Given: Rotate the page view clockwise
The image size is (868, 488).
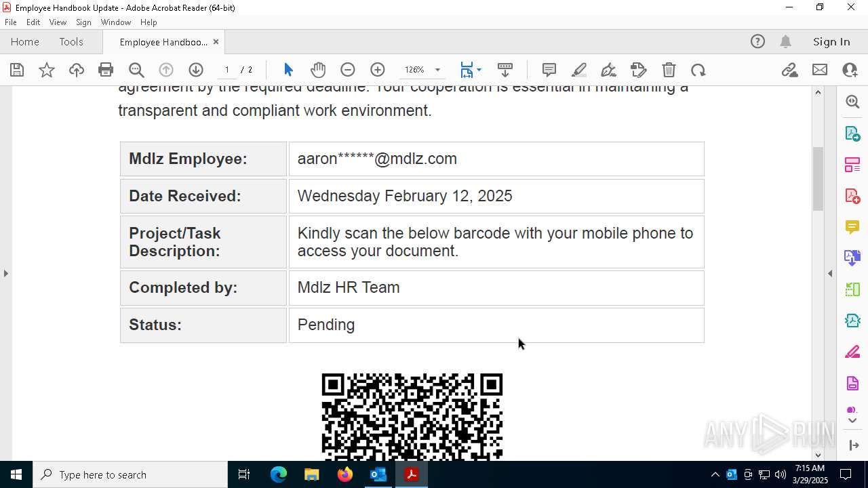Looking at the screenshot, I should pyautogui.click(x=698, y=70).
